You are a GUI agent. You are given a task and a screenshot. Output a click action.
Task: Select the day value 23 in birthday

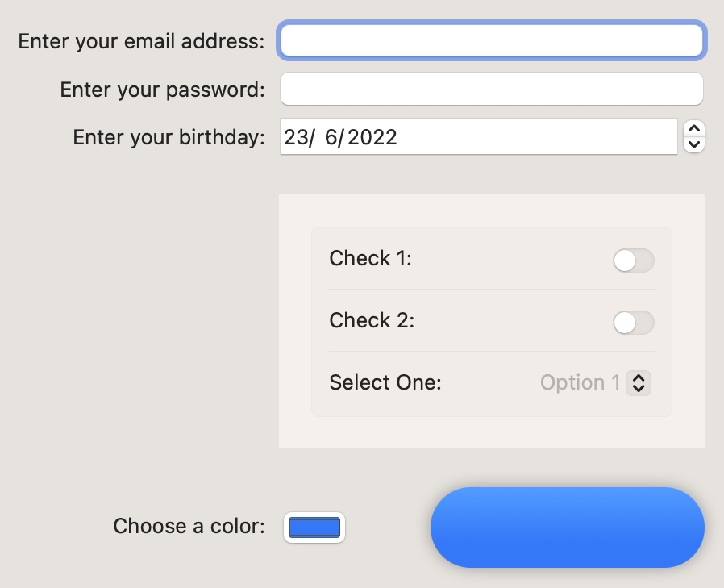(296, 137)
